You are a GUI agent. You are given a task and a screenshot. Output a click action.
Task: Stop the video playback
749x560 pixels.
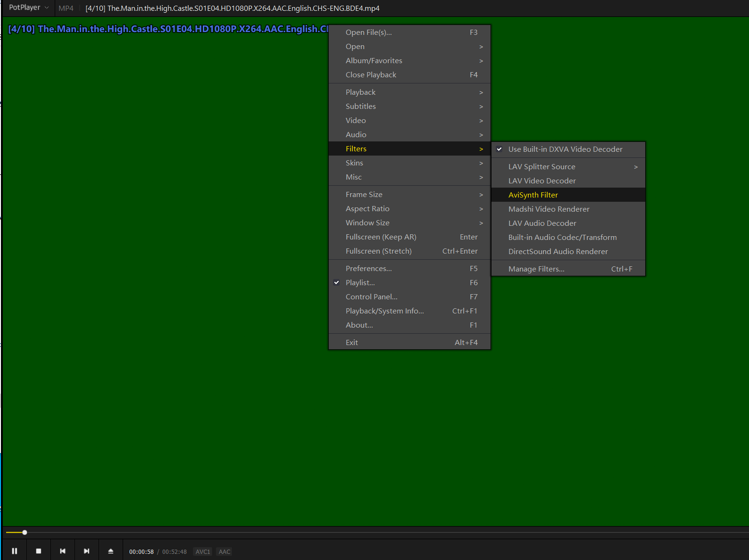click(39, 551)
